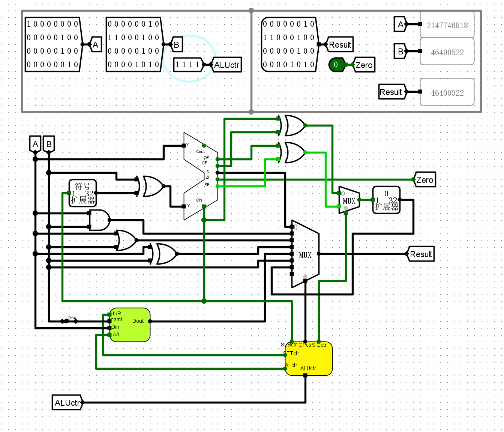
Task: Toggle the rightmost bit of the ALUctr input pin
Action: (x=198, y=65)
